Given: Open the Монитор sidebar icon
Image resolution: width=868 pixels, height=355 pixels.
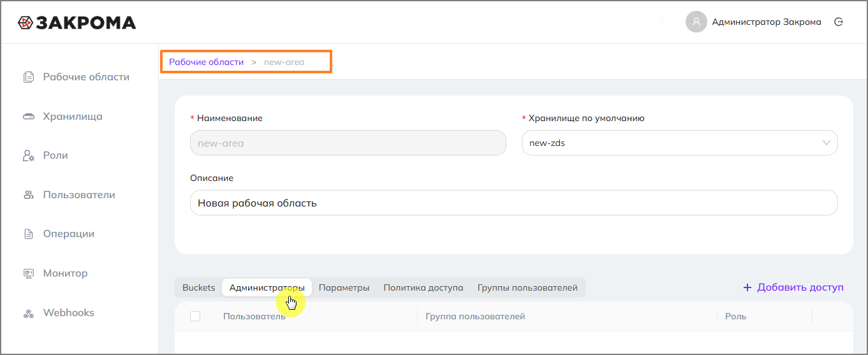Looking at the screenshot, I should 28,273.
